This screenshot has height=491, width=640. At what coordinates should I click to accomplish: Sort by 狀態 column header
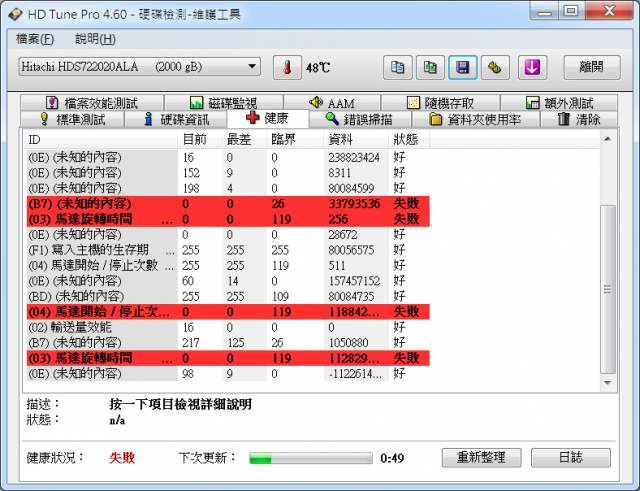(x=409, y=140)
